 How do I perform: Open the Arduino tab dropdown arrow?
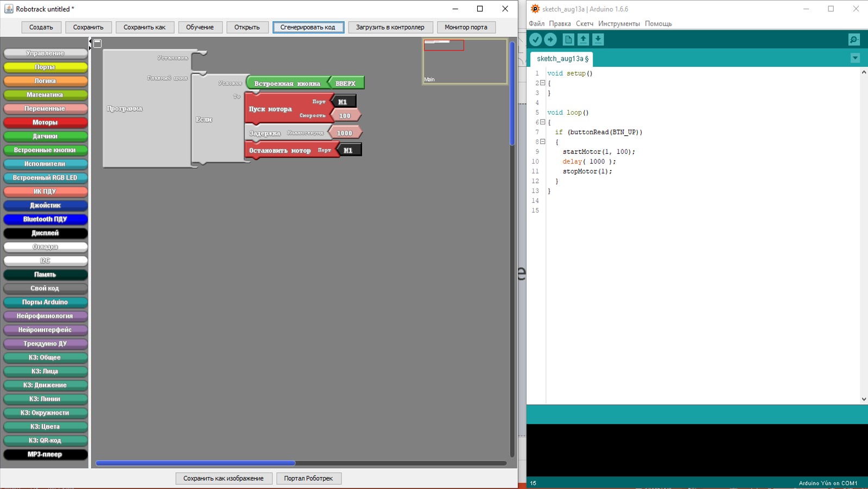[x=855, y=58]
